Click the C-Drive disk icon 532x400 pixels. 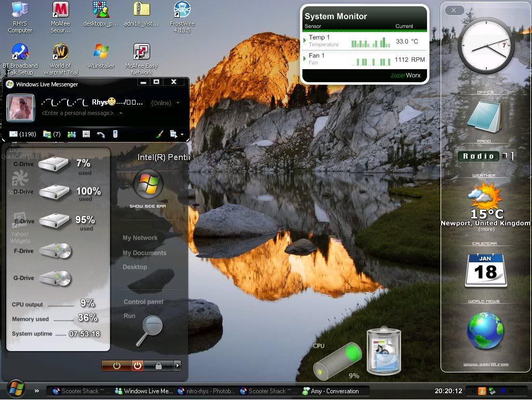click(55, 165)
